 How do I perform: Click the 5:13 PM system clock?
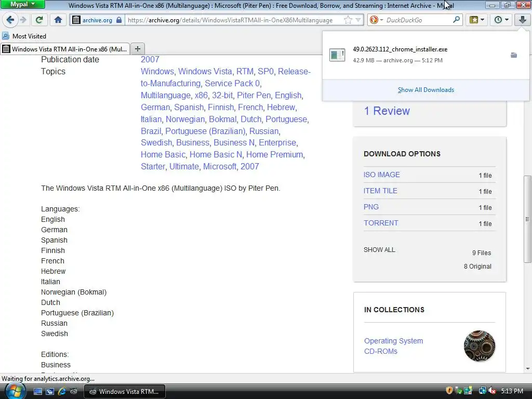click(x=512, y=391)
